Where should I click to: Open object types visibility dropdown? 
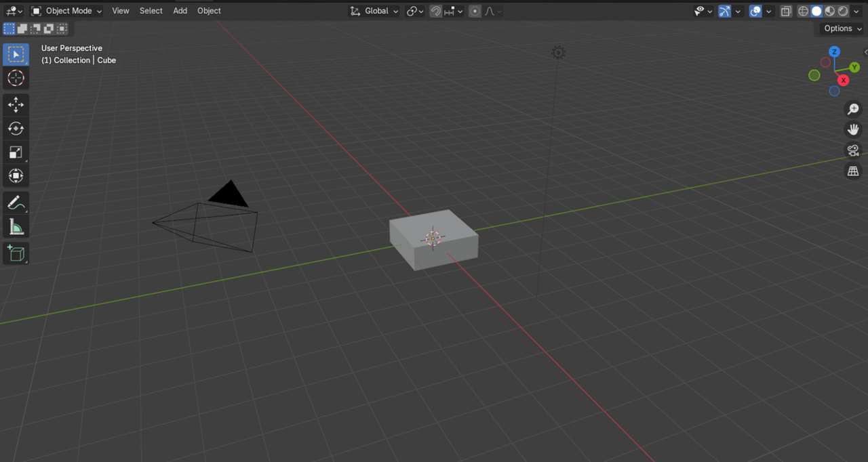click(x=703, y=11)
